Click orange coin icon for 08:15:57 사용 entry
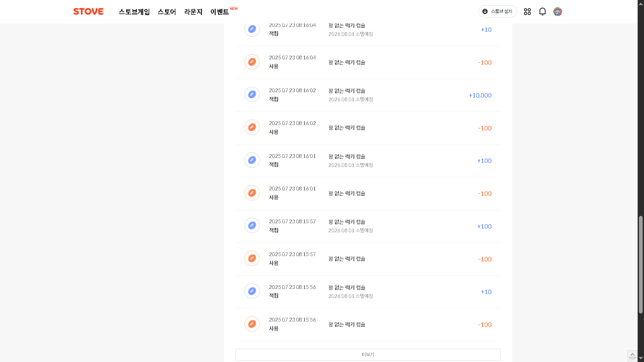This screenshot has height=362, width=644. point(252,258)
